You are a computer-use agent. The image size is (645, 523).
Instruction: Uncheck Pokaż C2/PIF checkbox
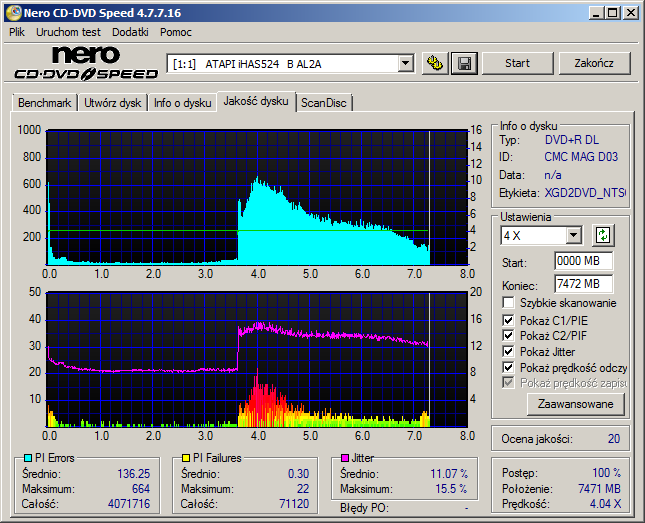click(x=508, y=335)
